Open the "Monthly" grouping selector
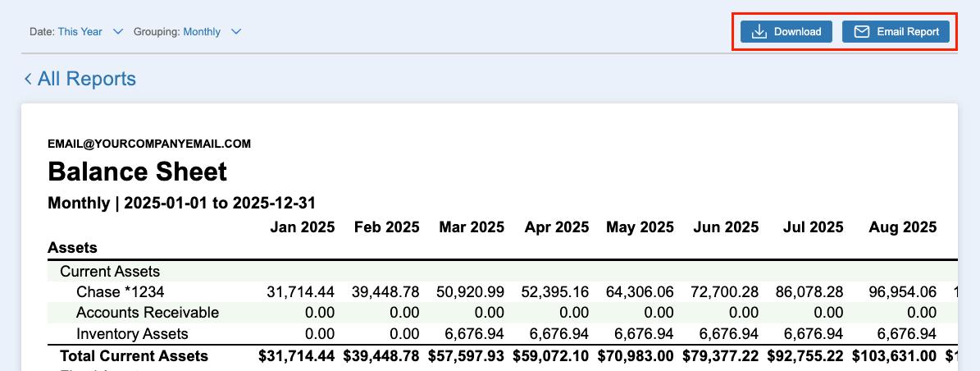The width and height of the screenshot is (980, 371). point(202,32)
